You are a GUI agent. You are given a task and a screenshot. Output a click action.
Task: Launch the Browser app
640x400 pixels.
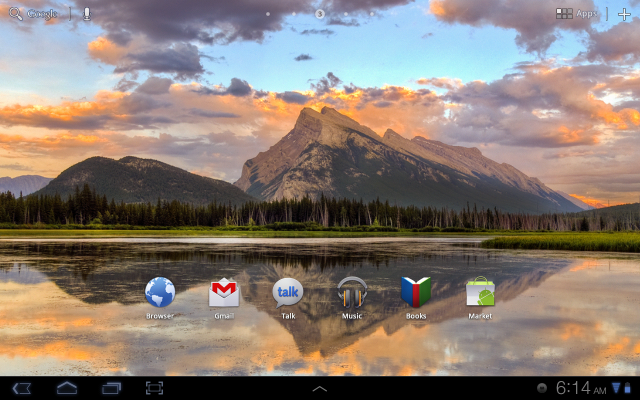160,298
